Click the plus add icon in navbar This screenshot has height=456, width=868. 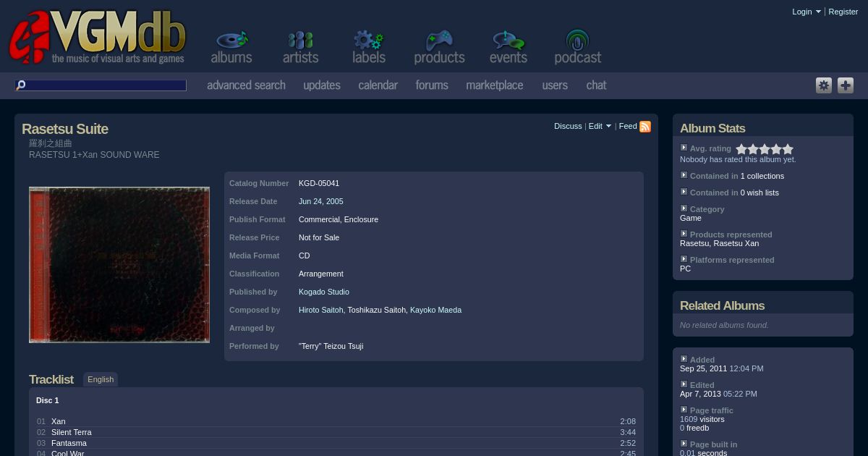[846, 85]
